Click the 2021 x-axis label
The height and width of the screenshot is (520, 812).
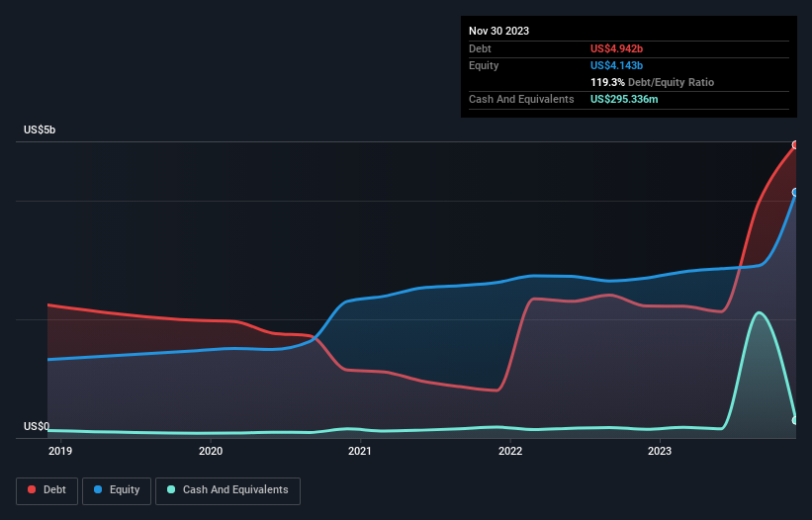pos(360,451)
